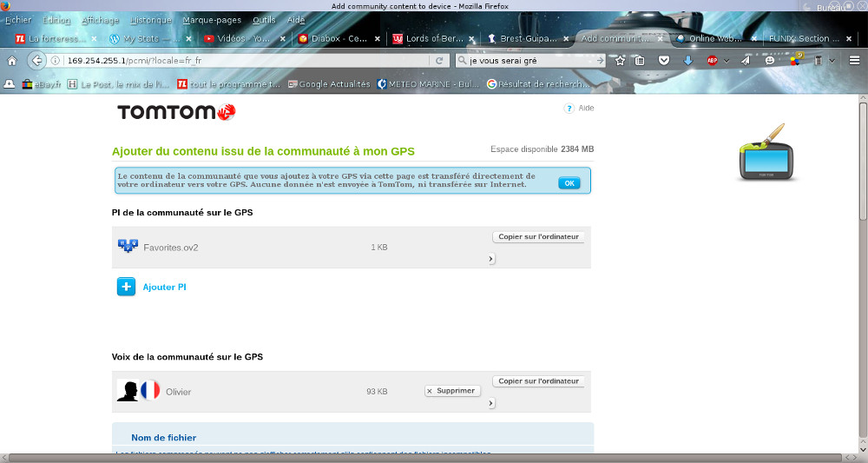Click the paper plane send icon
This screenshot has height=463, width=868.
746,60
